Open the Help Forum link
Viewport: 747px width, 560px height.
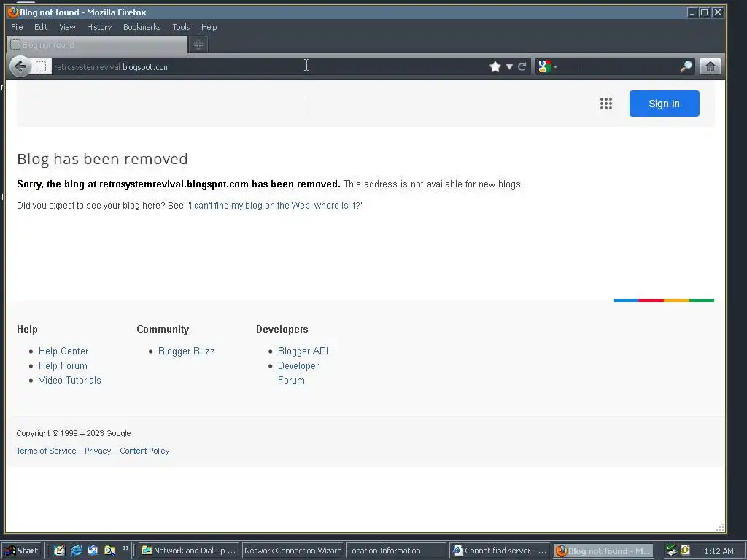point(63,366)
